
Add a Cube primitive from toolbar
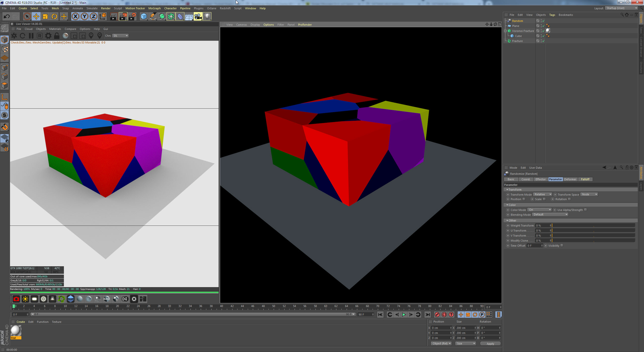144,17
